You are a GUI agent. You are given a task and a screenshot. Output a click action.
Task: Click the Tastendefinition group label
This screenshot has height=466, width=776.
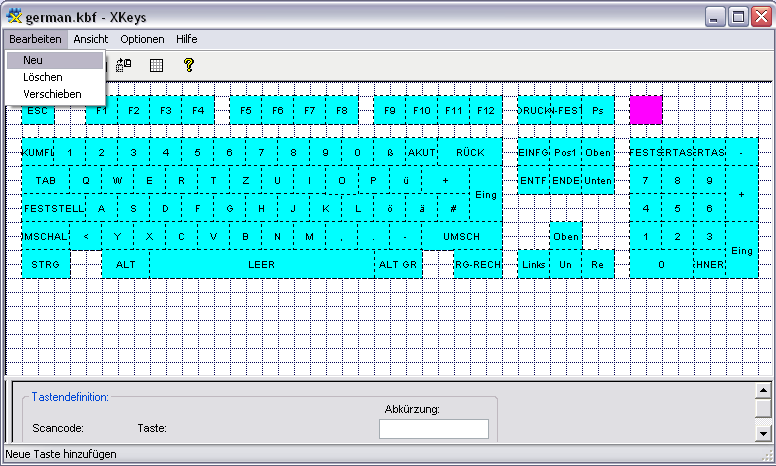point(70,397)
